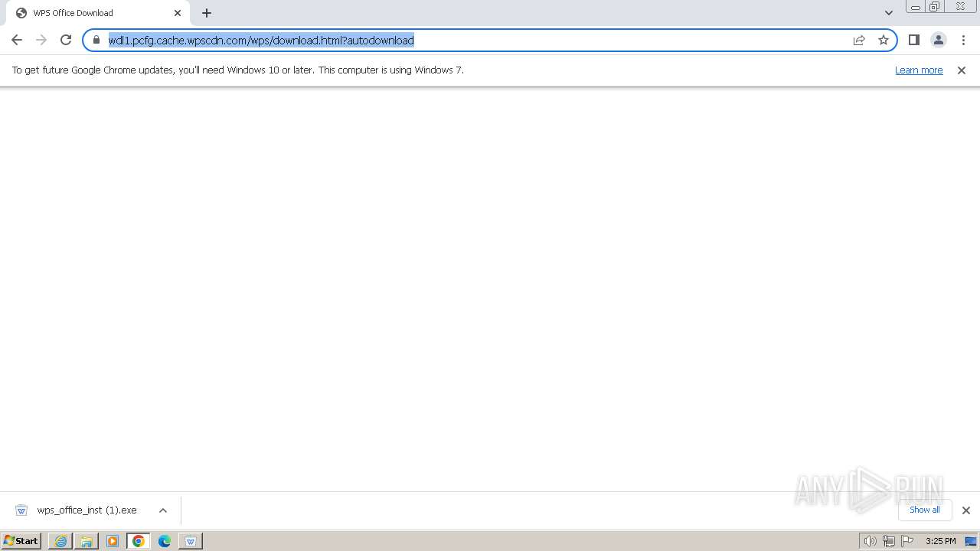
Task: Dismiss the Chrome update notification bar
Action: tap(962, 70)
